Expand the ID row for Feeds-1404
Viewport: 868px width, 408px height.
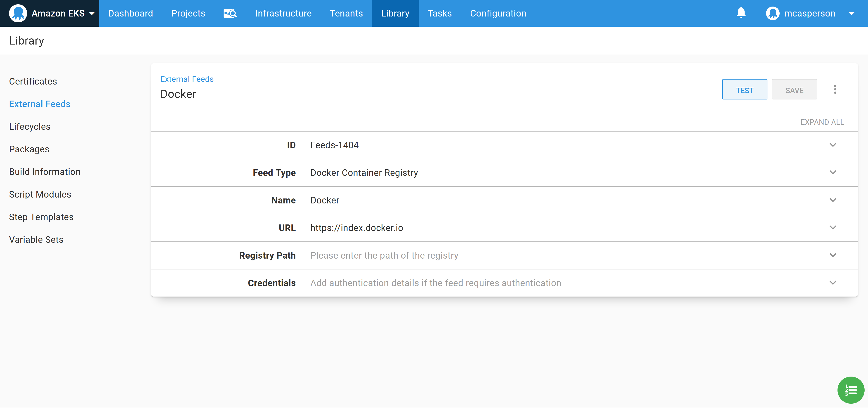click(x=833, y=145)
